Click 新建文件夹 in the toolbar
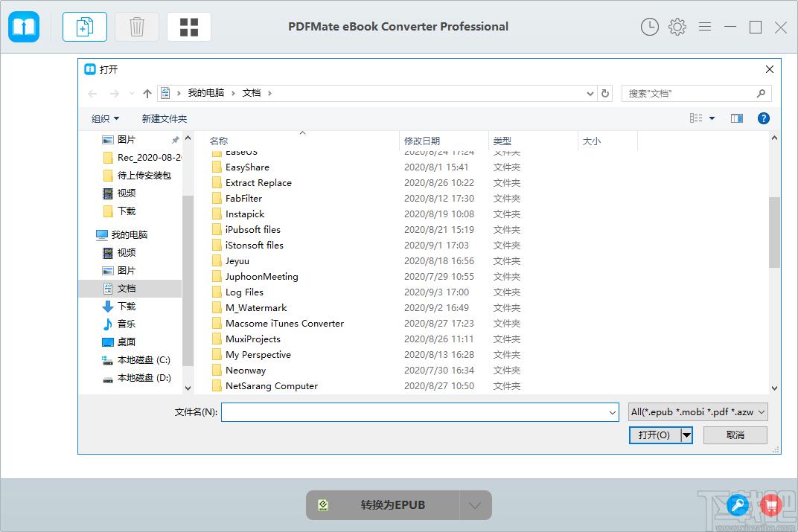 [x=164, y=118]
